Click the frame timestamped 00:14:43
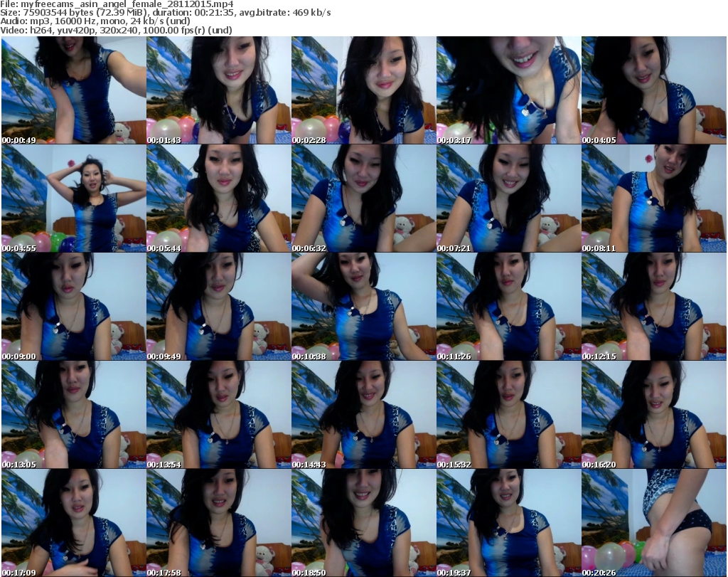The height and width of the screenshot is (577, 728). (363, 415)
